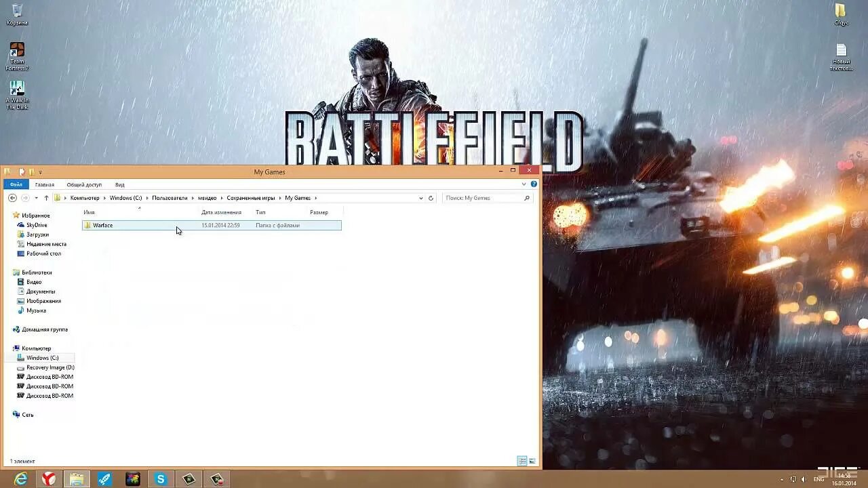Expand breadcrumb arrow after Windows (C:)

point(147,198)
